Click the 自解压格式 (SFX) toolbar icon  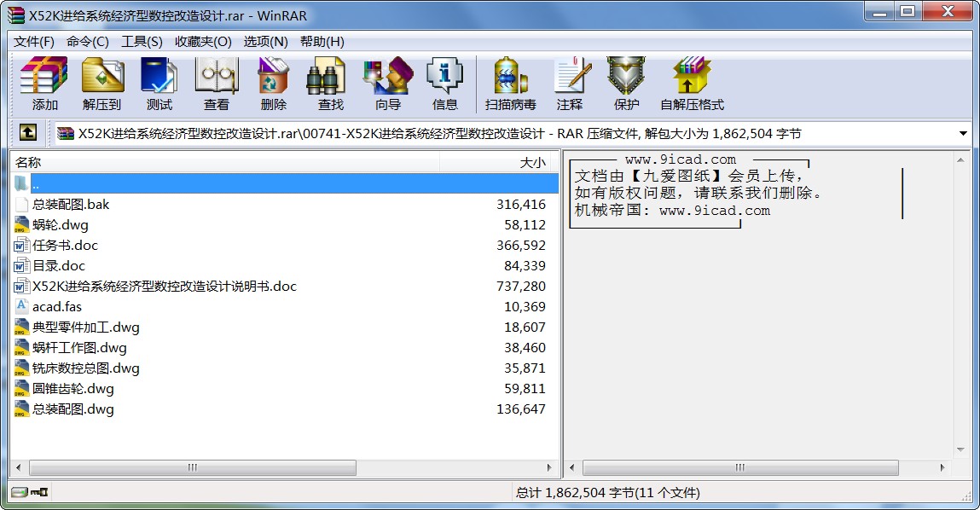pyautogui.click(x=692, y=76)
